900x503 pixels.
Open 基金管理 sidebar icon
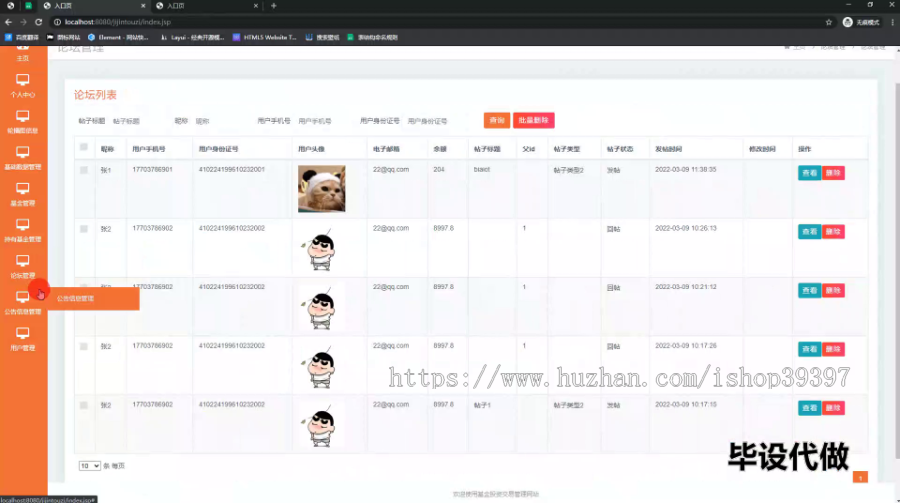(x=22, y=188)
